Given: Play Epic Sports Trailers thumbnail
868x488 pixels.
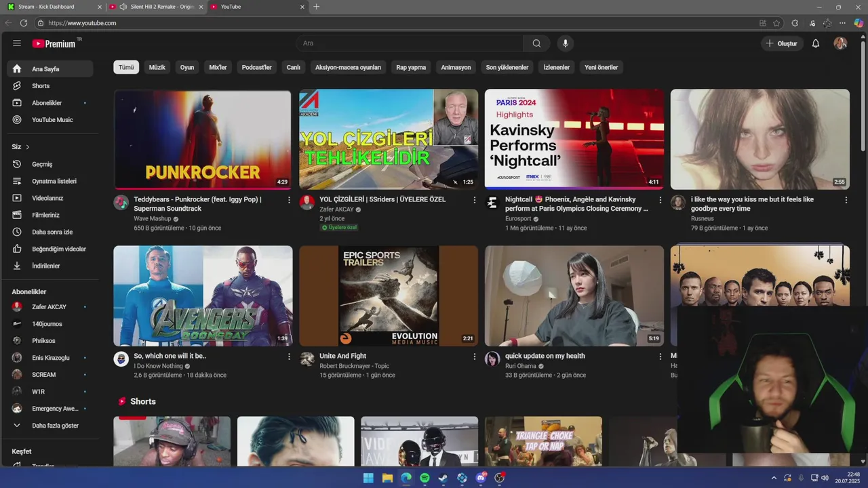Looking at the screenshot, I should click(x=389, y=296).
